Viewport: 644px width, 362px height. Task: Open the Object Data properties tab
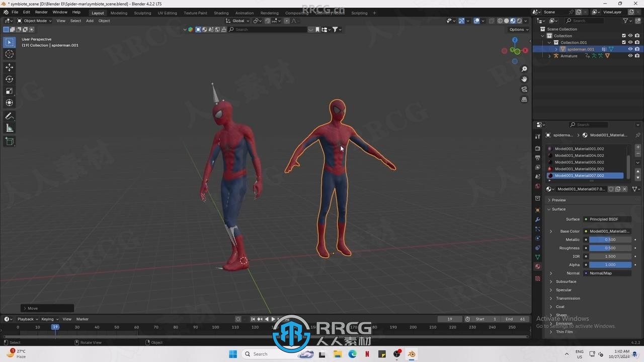click(x=537, y=257)
